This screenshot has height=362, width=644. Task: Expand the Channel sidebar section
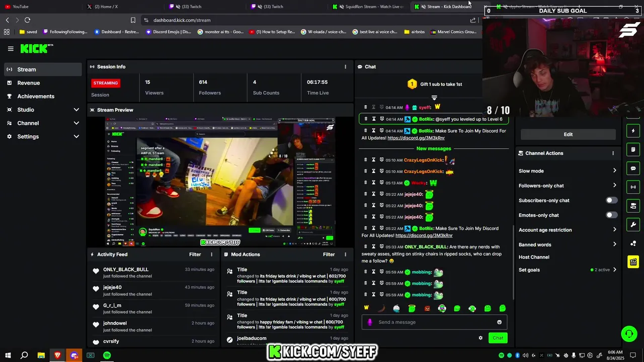click(76, 123)
